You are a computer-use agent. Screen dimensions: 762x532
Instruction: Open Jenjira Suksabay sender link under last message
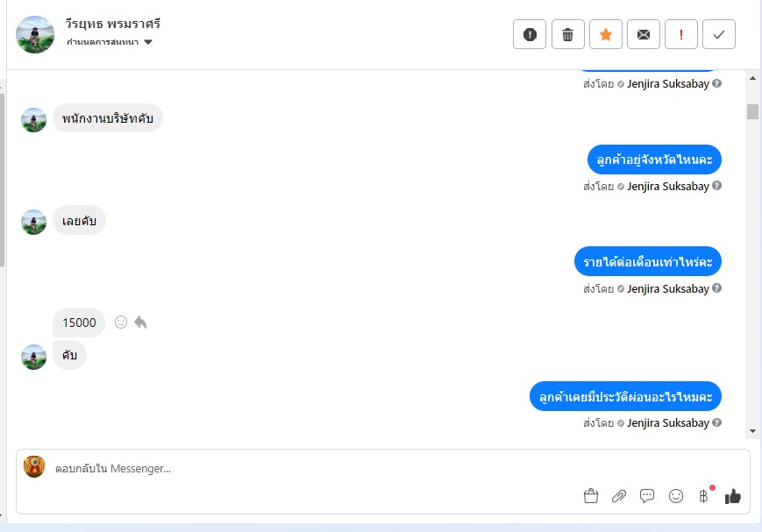click(x=667, y=423)
